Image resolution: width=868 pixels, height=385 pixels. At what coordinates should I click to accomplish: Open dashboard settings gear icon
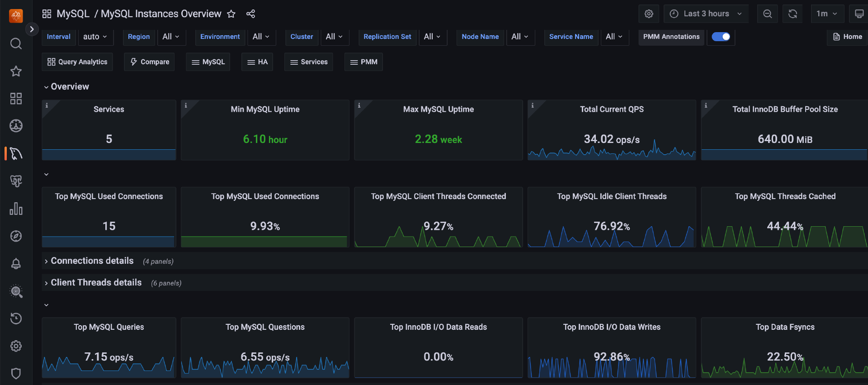point(649,14)
